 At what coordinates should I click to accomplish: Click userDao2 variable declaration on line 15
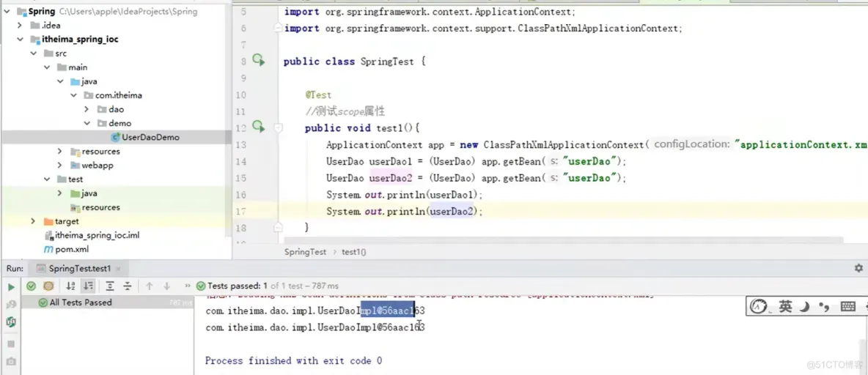pyautogui.click(x=390, y=178)
